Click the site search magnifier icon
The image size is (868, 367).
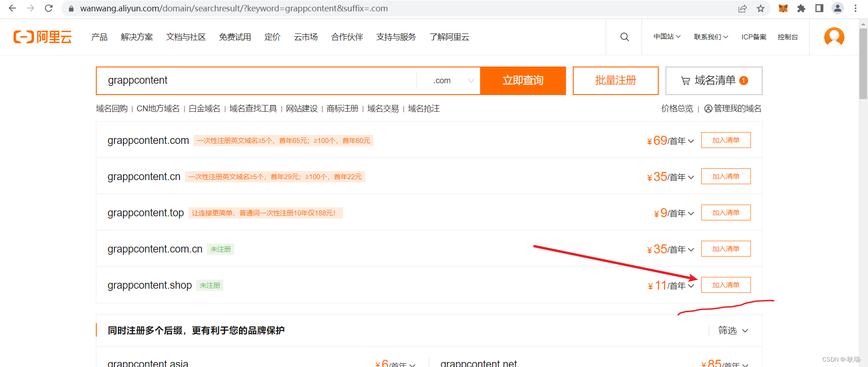coord(624,37)
